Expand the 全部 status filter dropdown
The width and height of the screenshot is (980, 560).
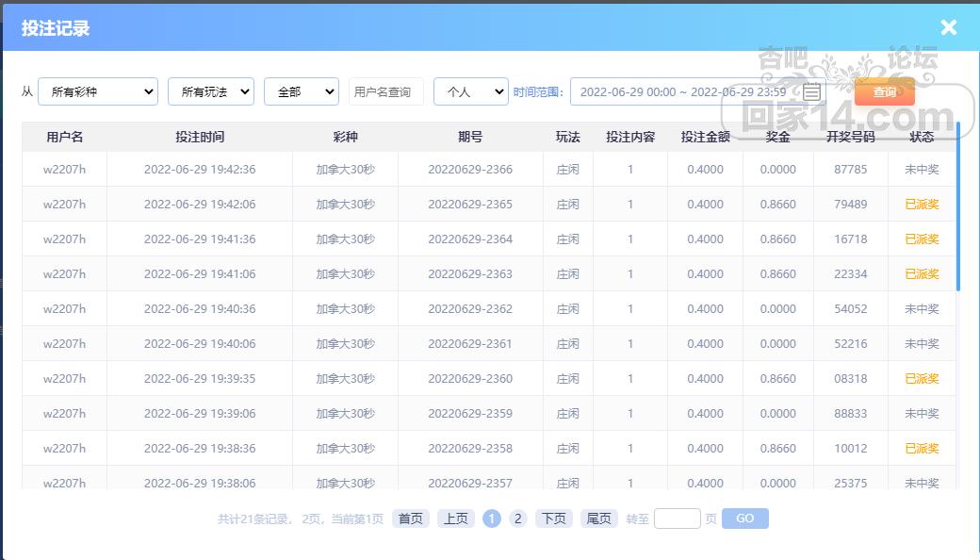click(x=301, y=91)
